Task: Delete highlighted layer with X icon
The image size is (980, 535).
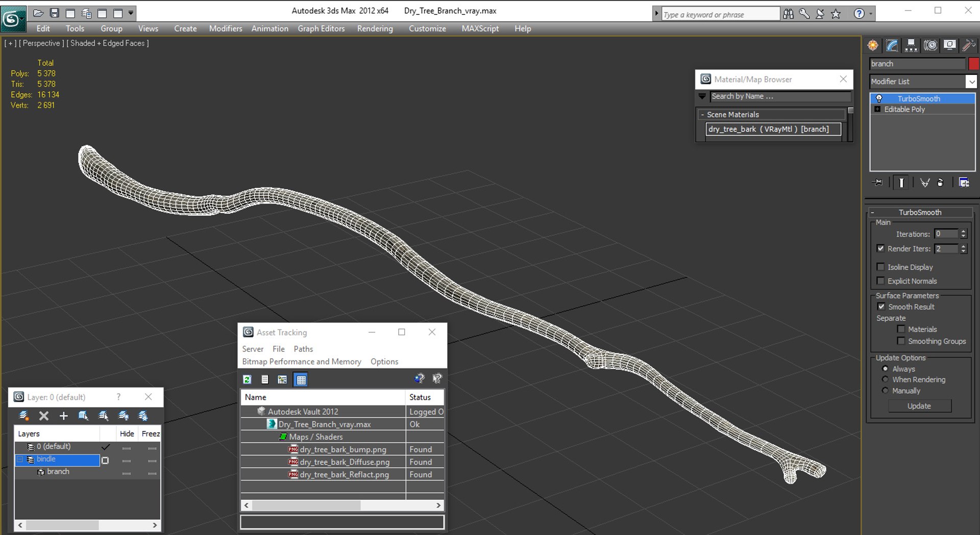Action: (x=44, y=416)
